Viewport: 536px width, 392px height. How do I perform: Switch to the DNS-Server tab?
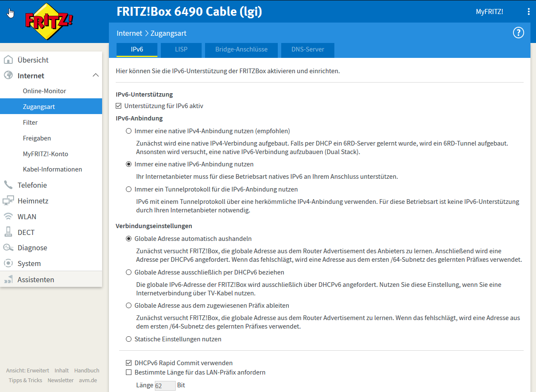[308, 49]
